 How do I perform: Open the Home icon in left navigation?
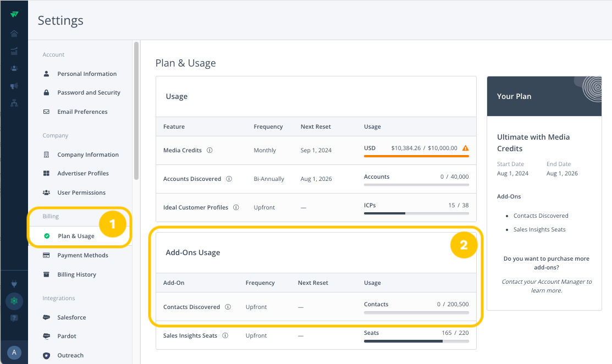pos(14,34)
